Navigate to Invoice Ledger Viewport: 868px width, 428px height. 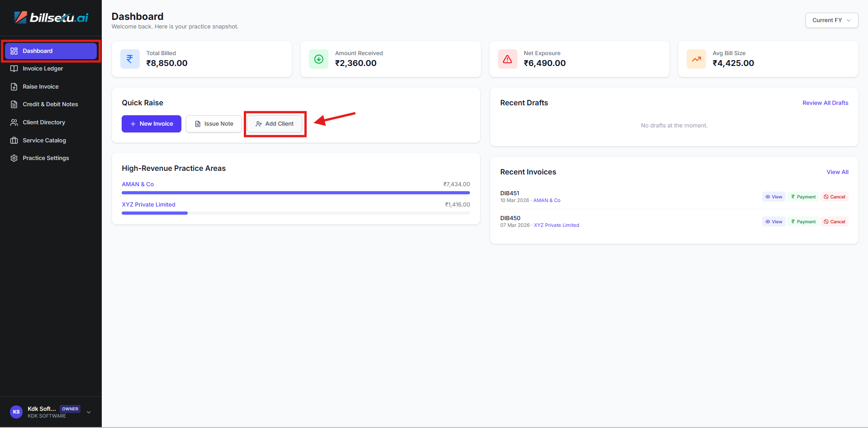(43, 69)
